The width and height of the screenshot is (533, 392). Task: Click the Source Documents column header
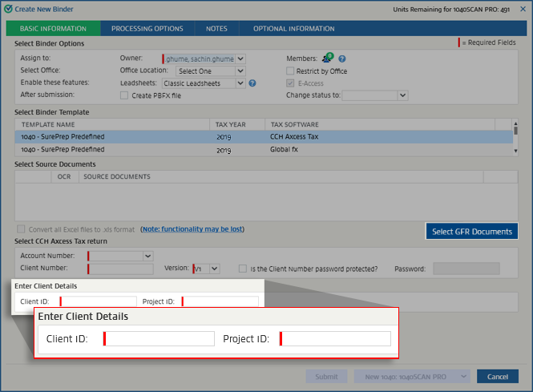(281, 176)
